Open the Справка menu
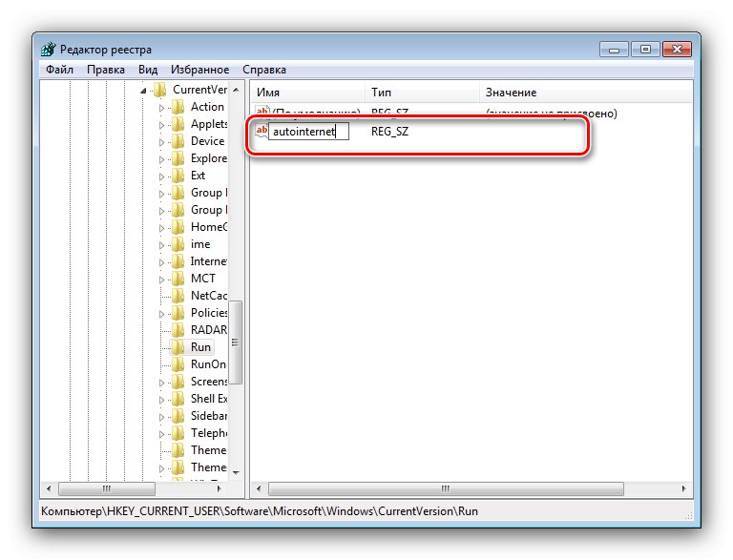 (x=264, y=70)
